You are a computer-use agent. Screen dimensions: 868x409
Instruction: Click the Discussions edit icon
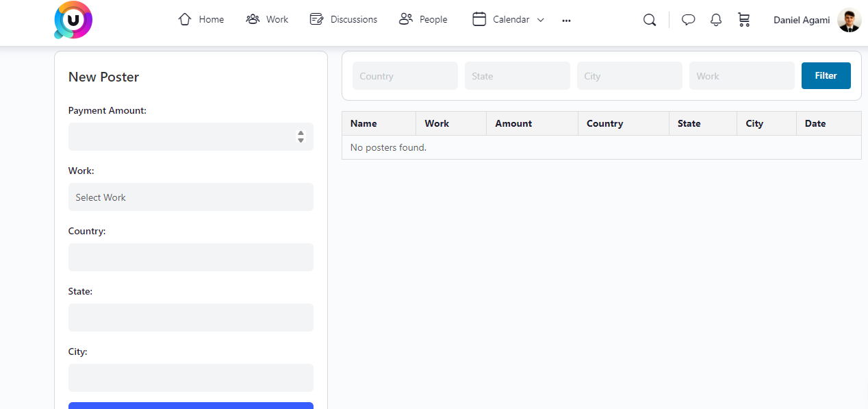point(316,19)
